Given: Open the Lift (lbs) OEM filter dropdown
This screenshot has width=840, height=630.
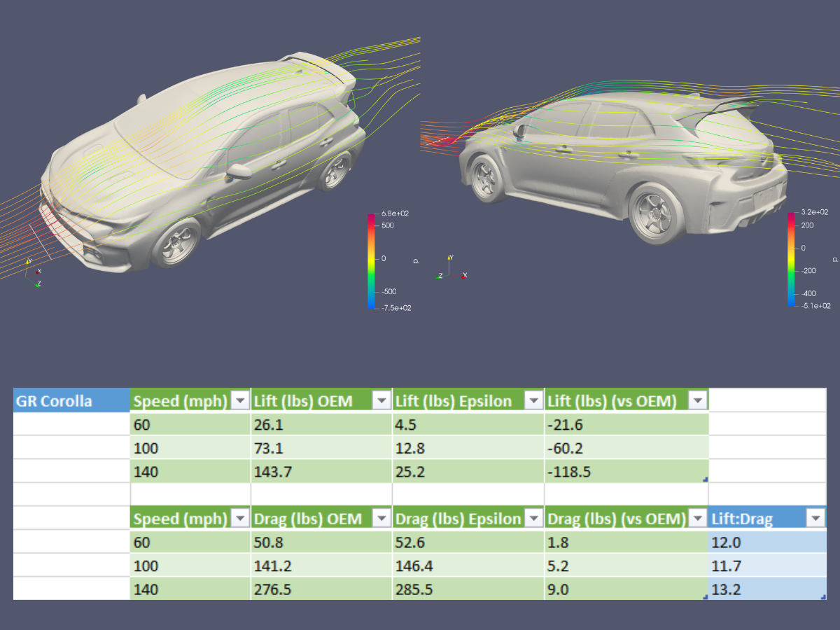Looking at the screenshot, I should tap(381, 400).
